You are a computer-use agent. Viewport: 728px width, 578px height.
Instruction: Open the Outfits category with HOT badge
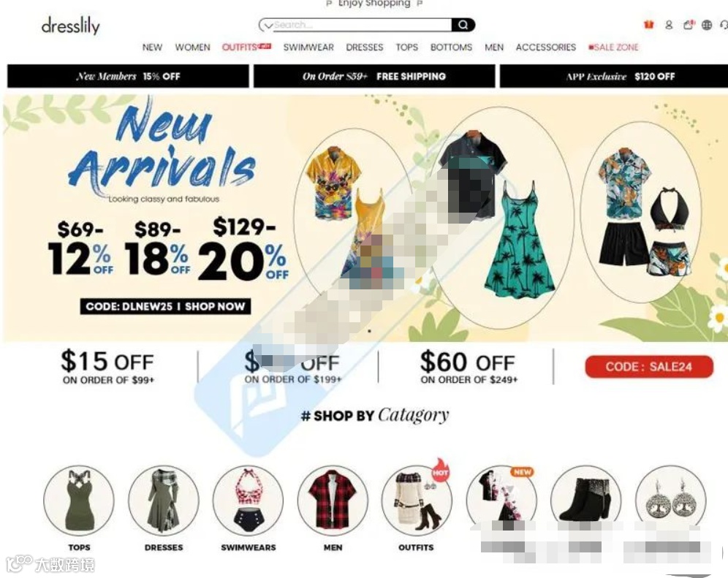point(416,501)
